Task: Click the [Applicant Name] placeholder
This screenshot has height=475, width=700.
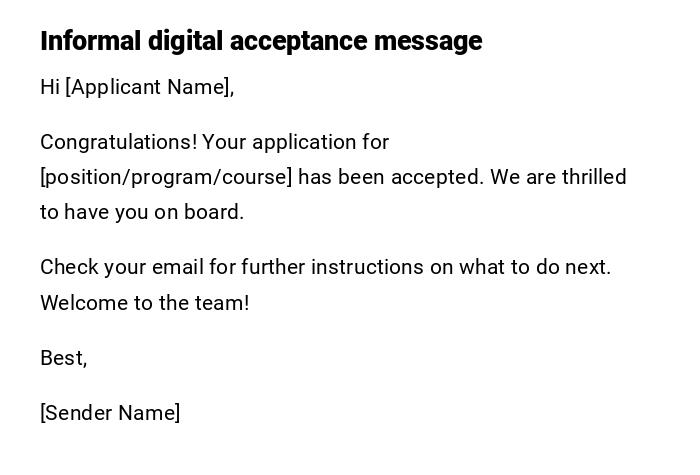Action: pyautogui.click(x=149, y=87)
